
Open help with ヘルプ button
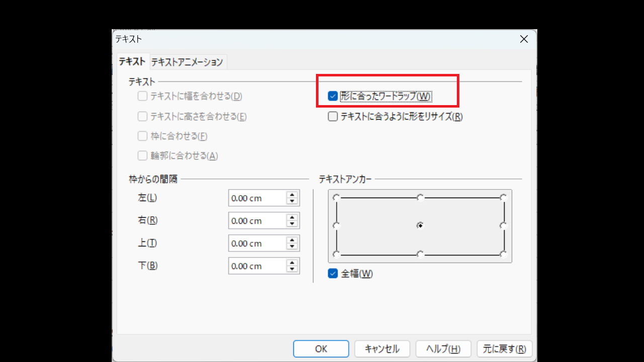(x=443, y=349)
